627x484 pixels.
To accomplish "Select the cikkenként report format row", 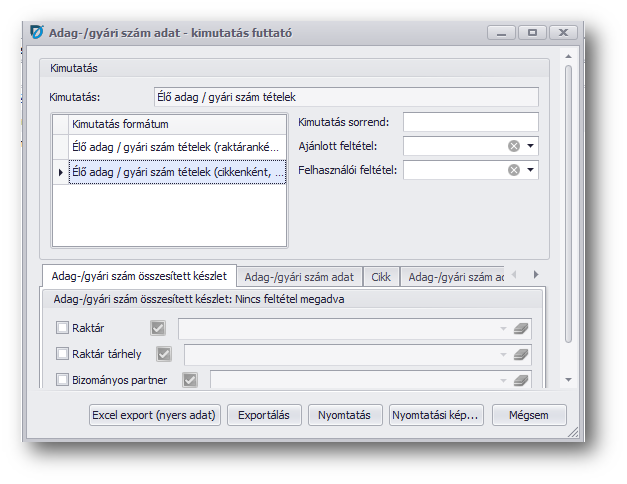I will (x=177, y=172).
